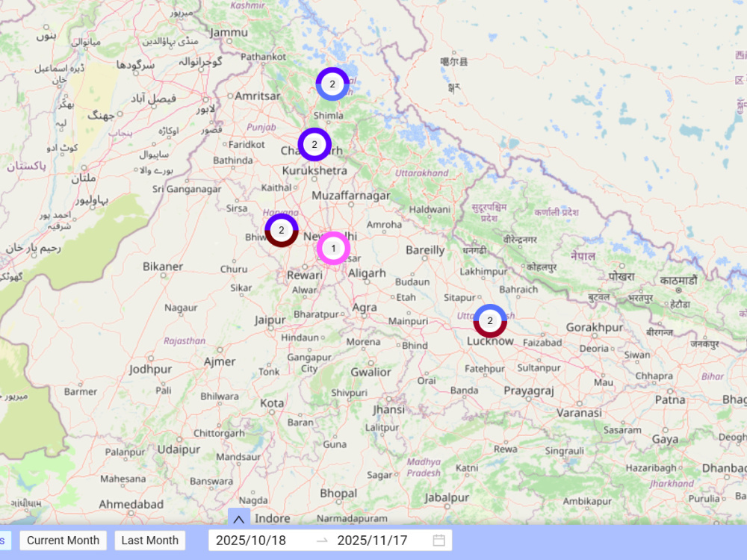Click the Jabalpur city label
Viewport: 747px width, 560px height.
coord(447,498)
